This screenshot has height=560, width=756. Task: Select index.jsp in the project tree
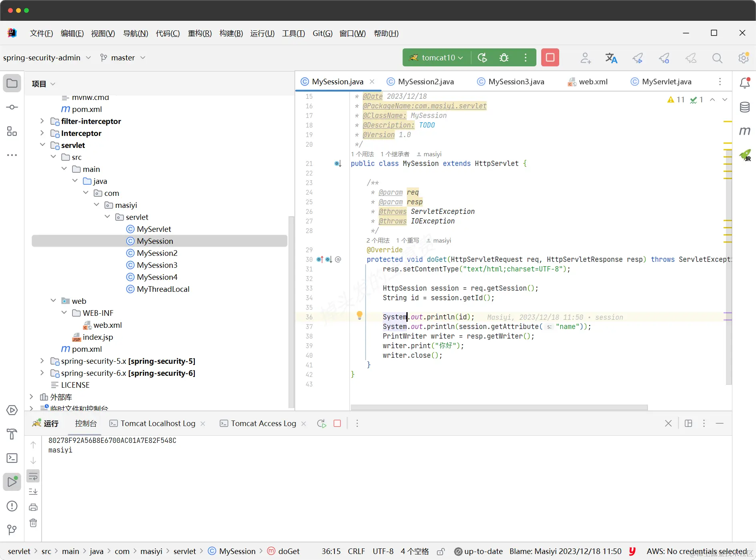click(x=93, y=337)
